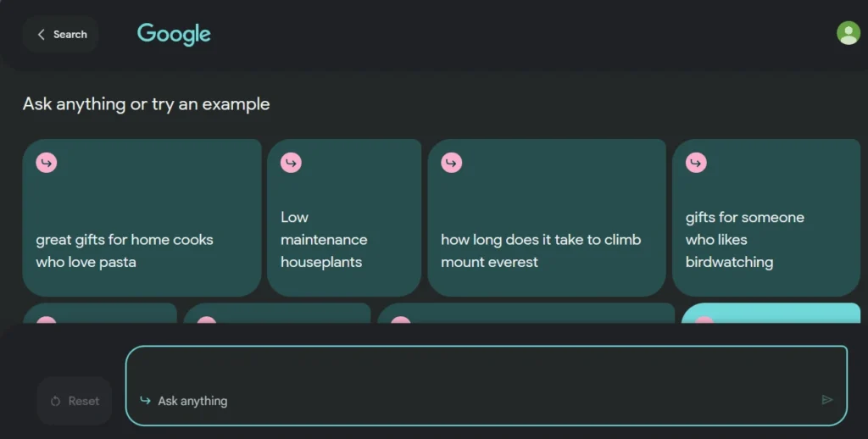The height and width of the screenshot is (439, 868).
Task: Open the user profile avatar
Action: coord(848,33)
